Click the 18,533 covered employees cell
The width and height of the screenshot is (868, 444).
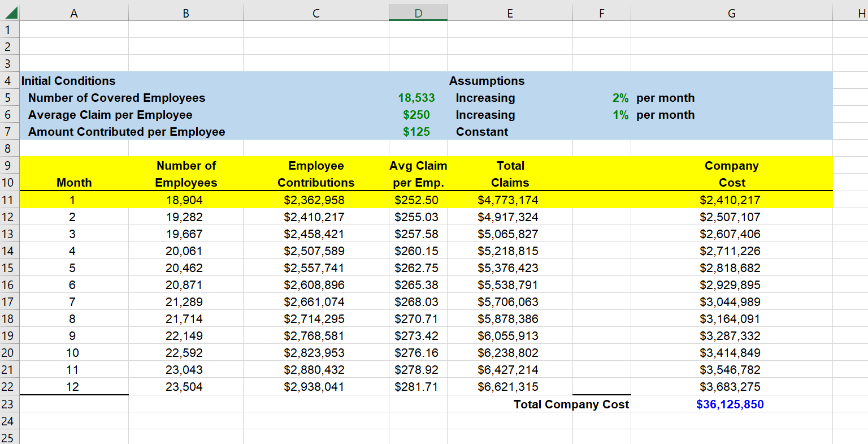418,97
